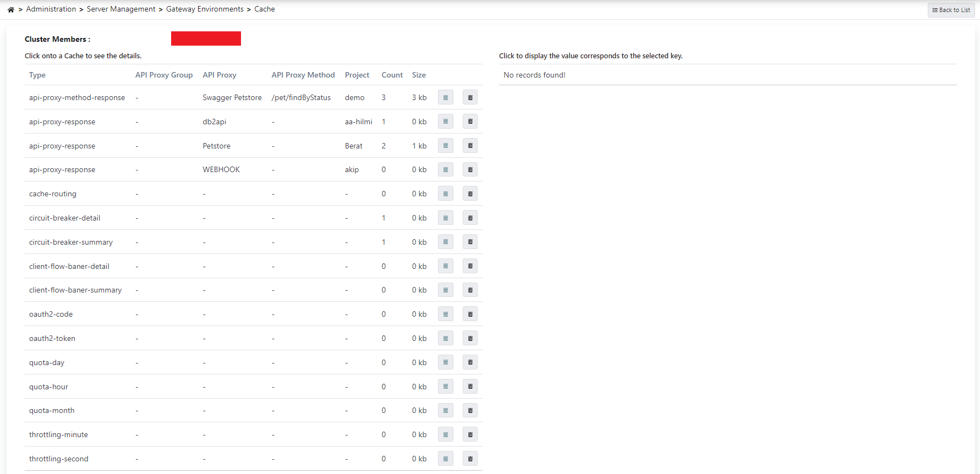Open oauth2-token cache details
Screen dimensions: 980x474
[x=445, y=338]
